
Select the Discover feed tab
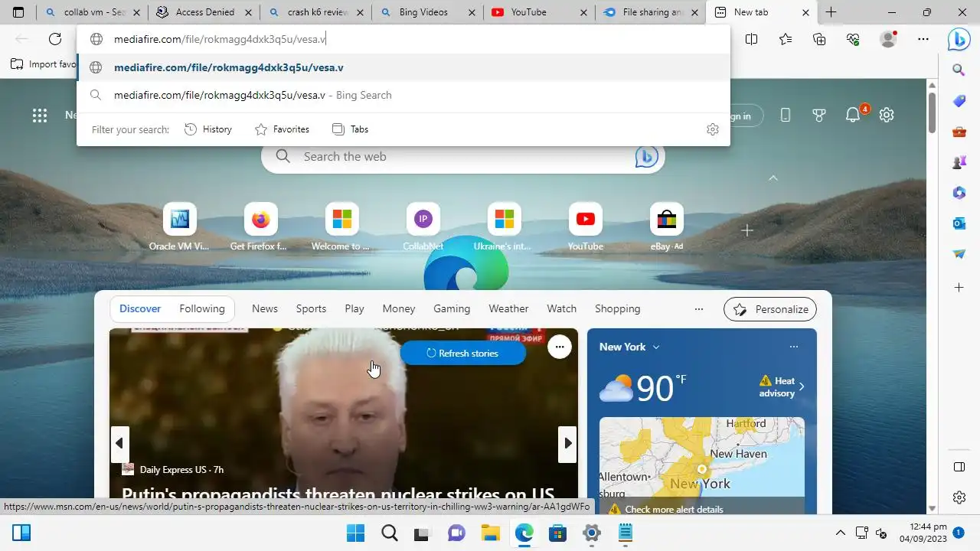coord(140,309)
